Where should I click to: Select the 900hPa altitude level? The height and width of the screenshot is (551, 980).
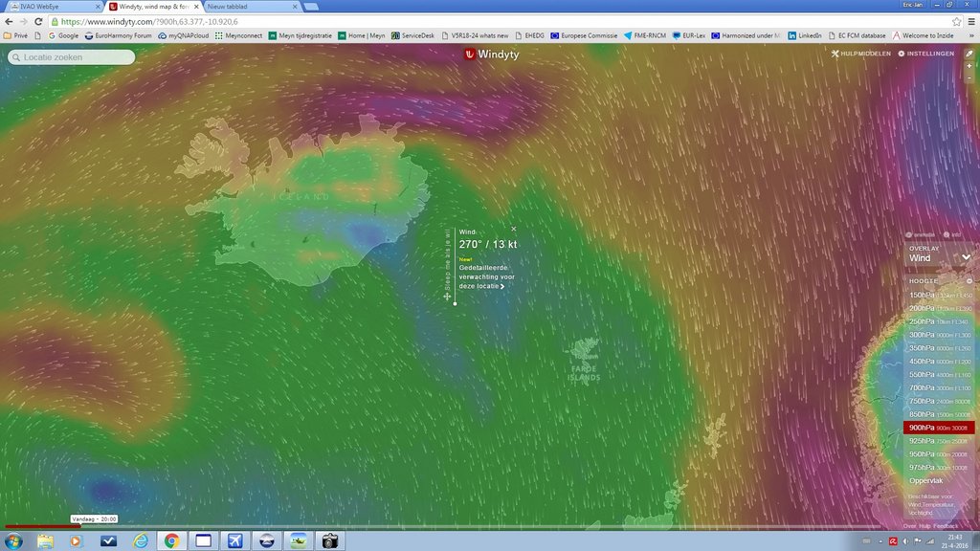938,428
